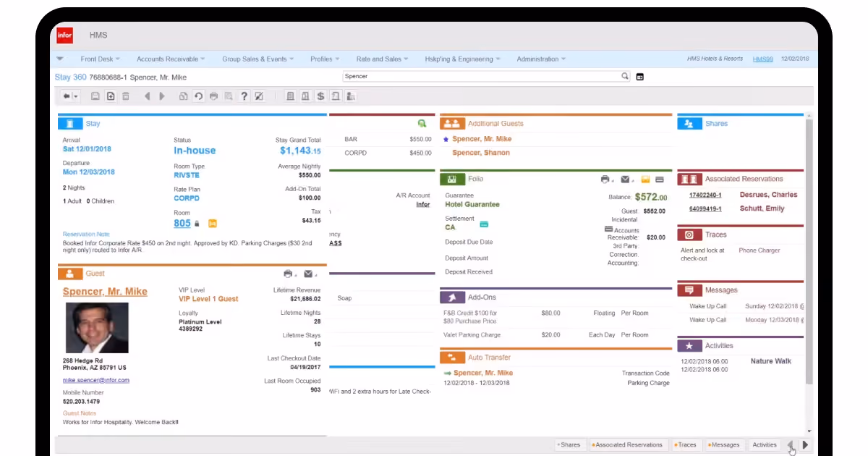Click the green search icon above BAR rate
Image resolution: width=868 pixels, height=456 pixels.
(422, 124)
